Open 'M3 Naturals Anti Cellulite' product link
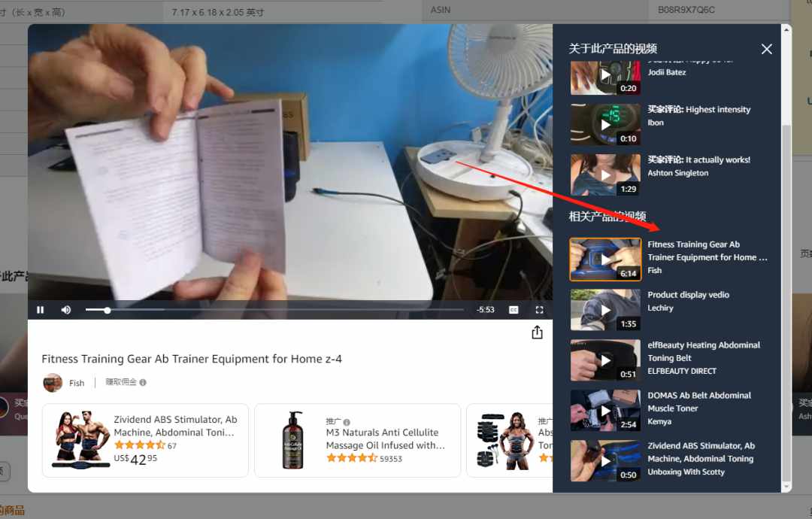 coord(385,439)
